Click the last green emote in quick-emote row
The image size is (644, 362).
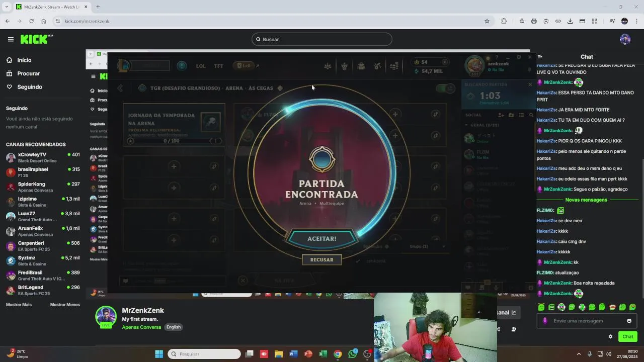pos(632,307)
